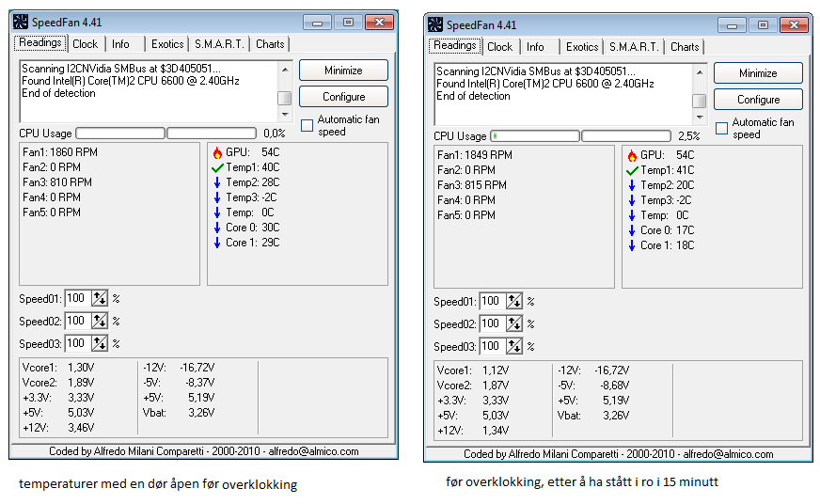Adjust Speed03 spinner arrows in right window
The width and height of the screenshot is (820, 504).
pos(514,346)
